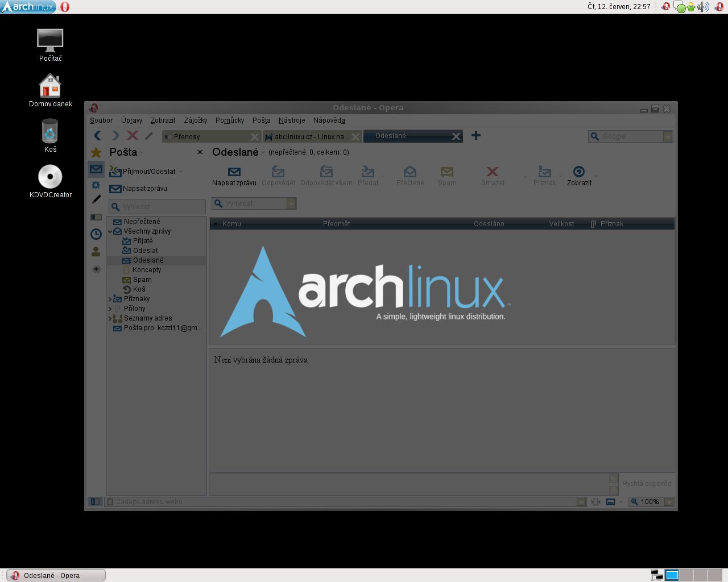Click the Odpovědět všem icon
Image resolution: width=728 pixels, height=582 pixels.
click(x=326, y=176)
